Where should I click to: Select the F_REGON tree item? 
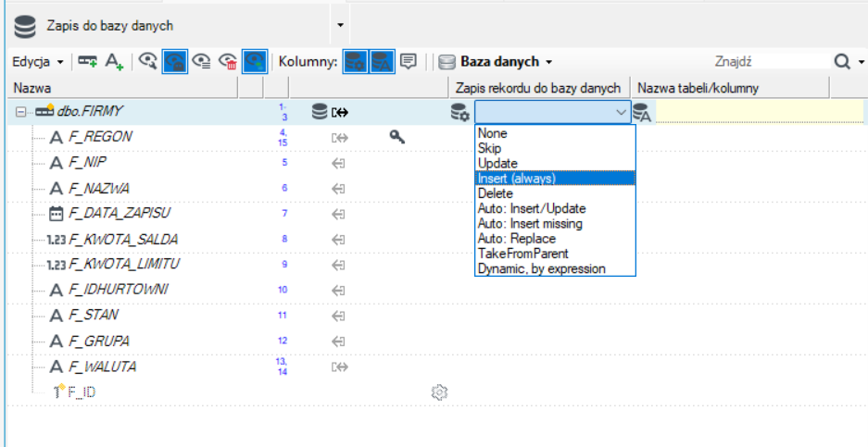(x=100, y=137)
